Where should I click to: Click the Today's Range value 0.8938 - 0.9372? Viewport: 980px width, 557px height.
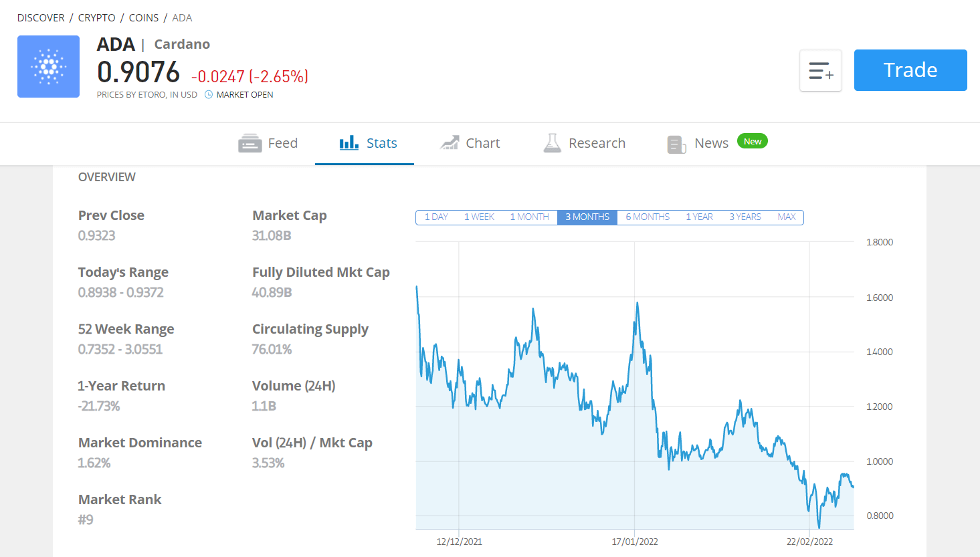(121, 292)
